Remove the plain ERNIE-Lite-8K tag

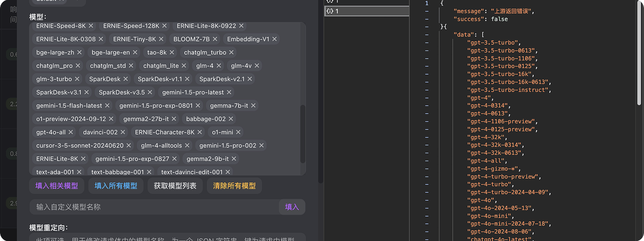[x=83, y=159]
